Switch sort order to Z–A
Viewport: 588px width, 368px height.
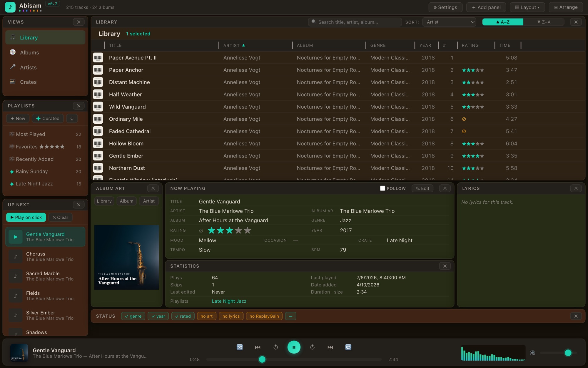coord(544,22)
